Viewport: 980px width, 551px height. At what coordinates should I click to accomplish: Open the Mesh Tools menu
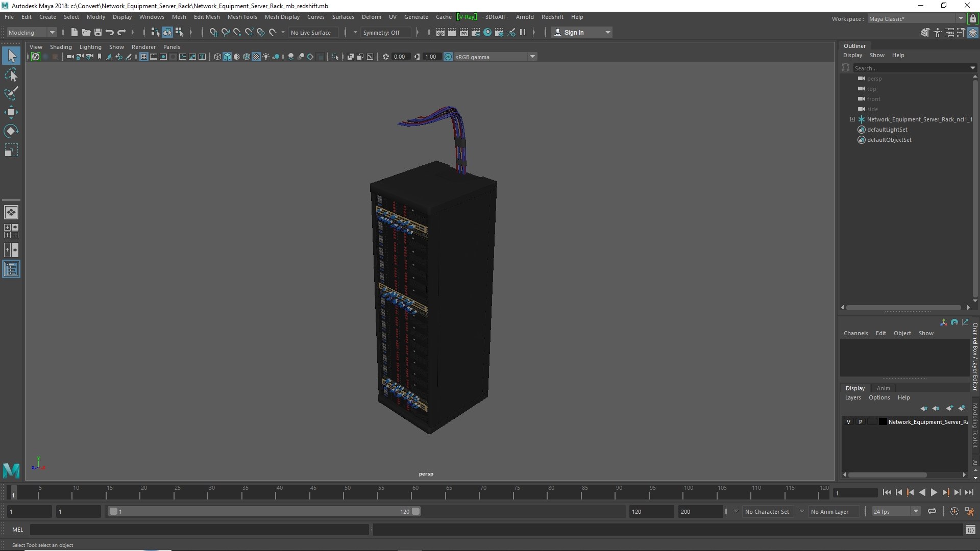(242, 17)
